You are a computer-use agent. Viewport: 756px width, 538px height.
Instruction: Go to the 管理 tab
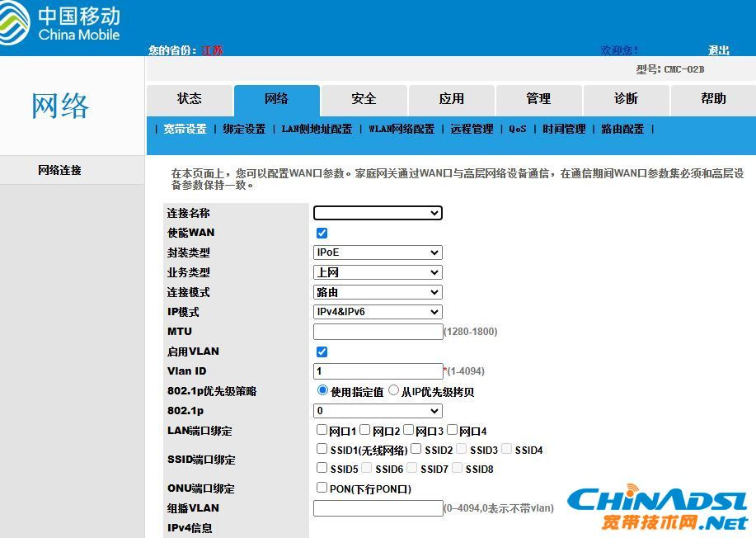[539, 99]
